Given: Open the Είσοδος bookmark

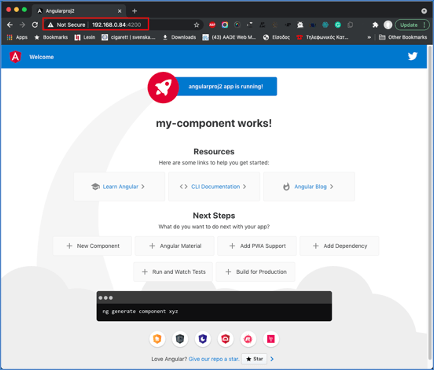Looking at the screenshot, I should pos(276,37).
